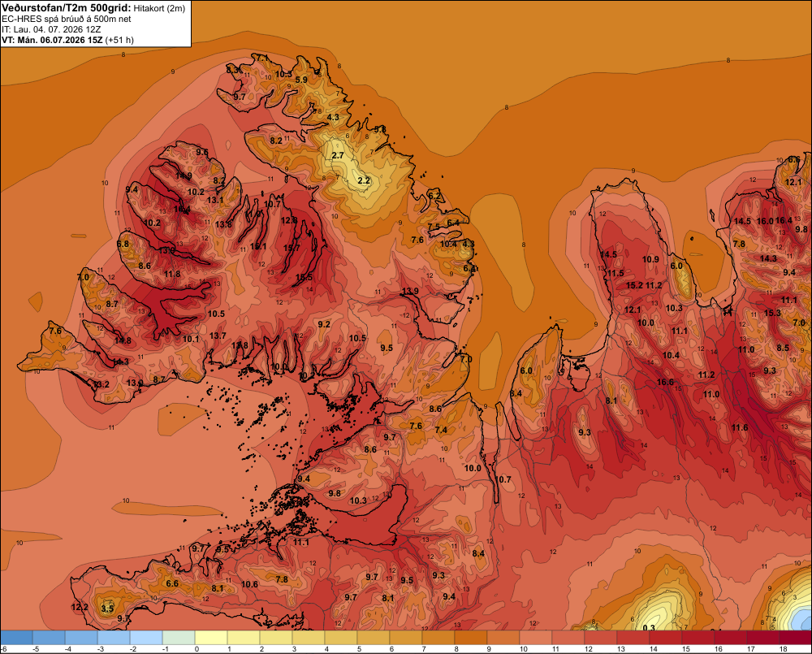This screenshot has height=654, width=812.
Task: Click the 'Hitakort (2m)' label
Action: (159, 8)
